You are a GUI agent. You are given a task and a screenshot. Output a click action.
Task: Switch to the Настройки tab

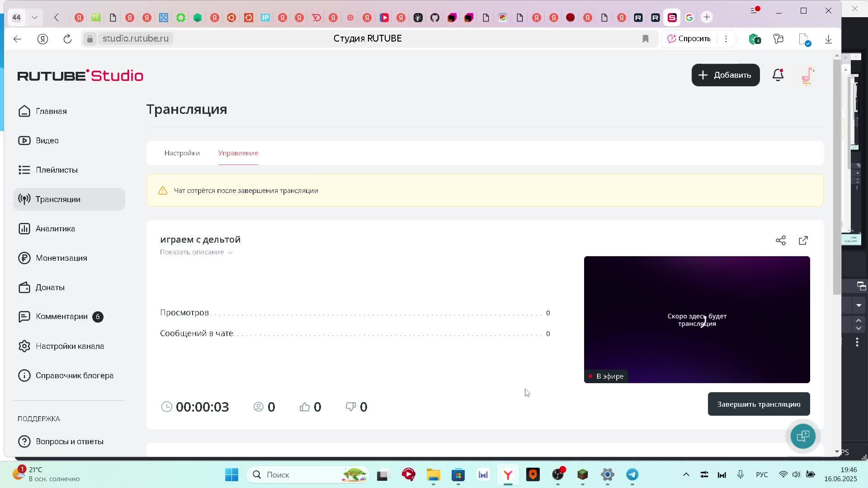tap(182, 153)
